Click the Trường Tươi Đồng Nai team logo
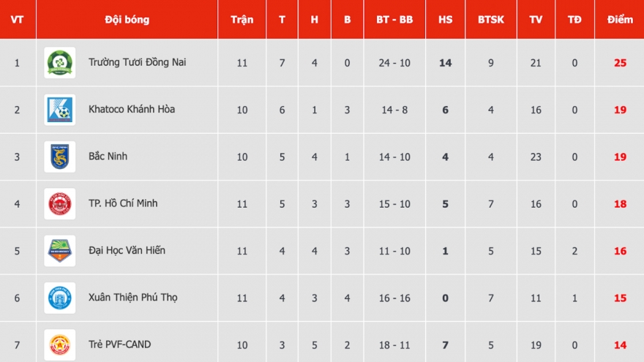The height and width of the screenshot is (362, 644). 59,63
